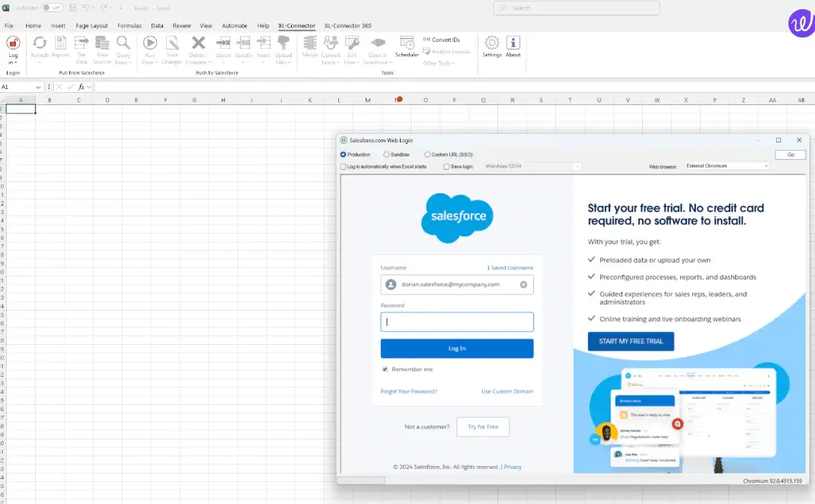Check Log in automatically when Excel starts
The height and width of the screenshot is (504, 815).
point(343,167)
